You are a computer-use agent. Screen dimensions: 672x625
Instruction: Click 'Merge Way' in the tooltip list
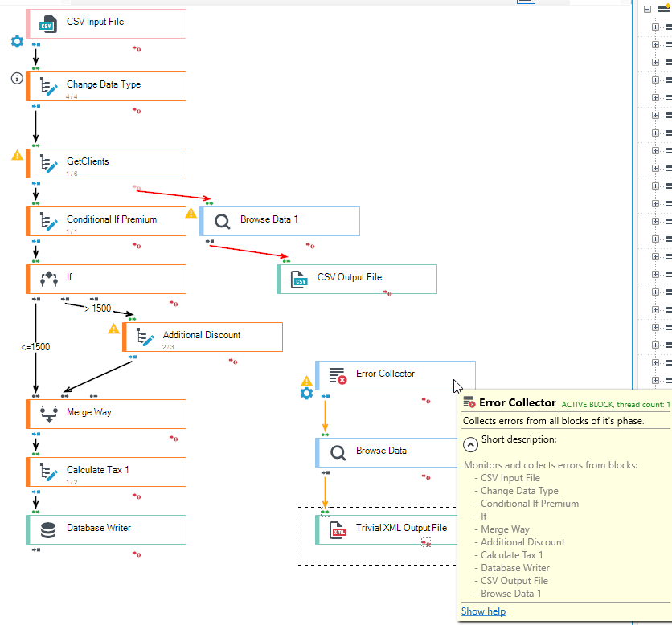click(x=506, y=529)
